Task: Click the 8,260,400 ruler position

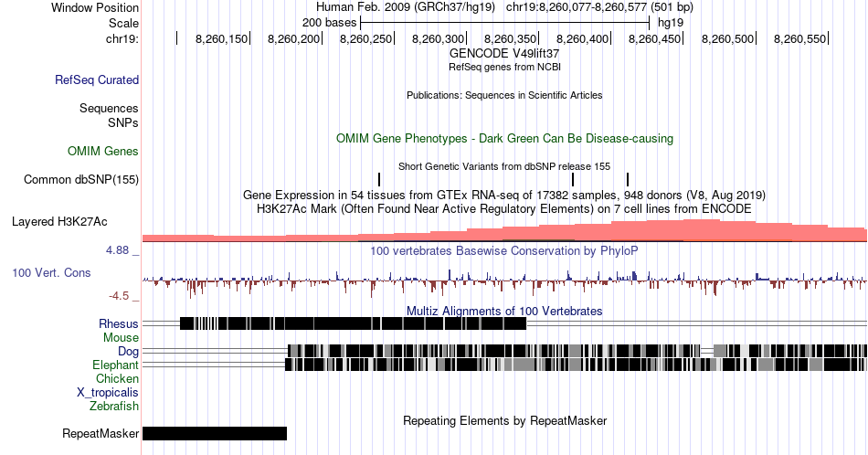Action: tap(582, 38)
